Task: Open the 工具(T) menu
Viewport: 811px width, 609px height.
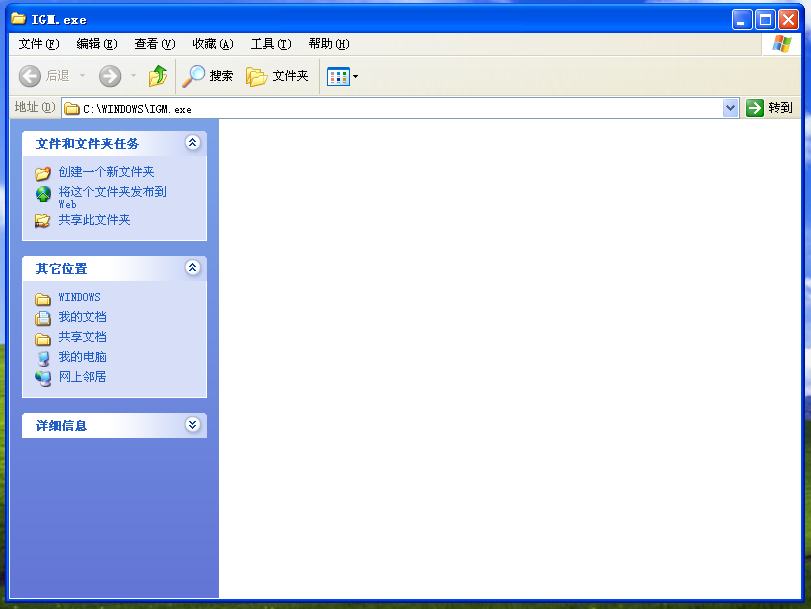Action: tap(271, 44)
